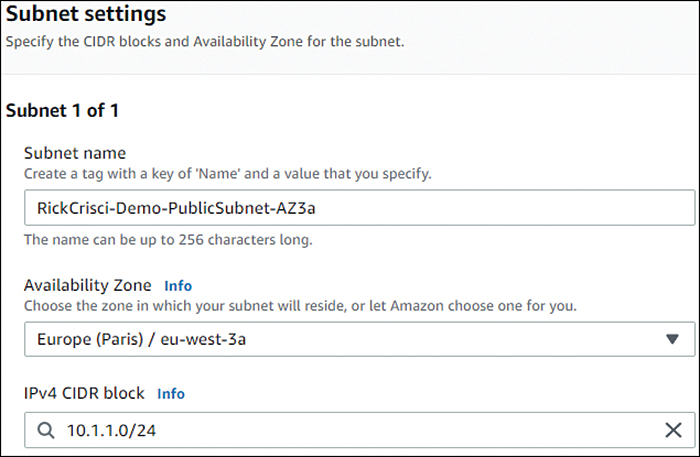Open the Availability Zone dropdown arrow
Viewport: 700px width, 457px height.
pyautogui.click(x=672, y=339)
